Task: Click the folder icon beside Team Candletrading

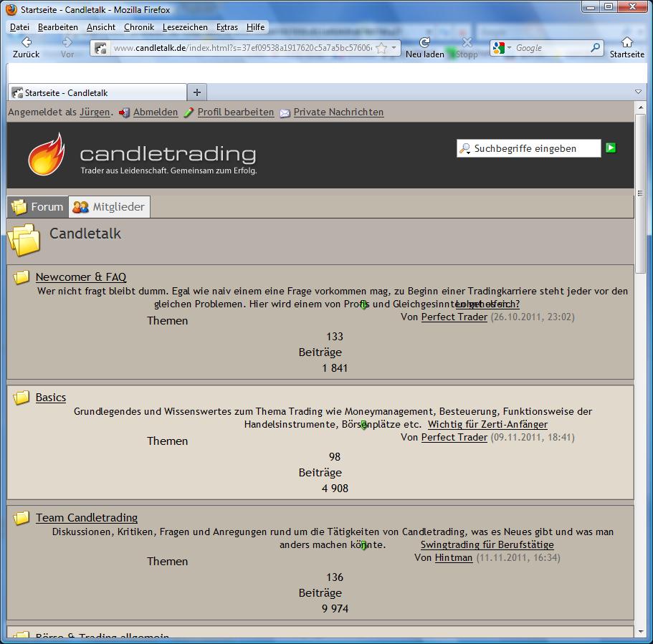Action: (22, 518)
